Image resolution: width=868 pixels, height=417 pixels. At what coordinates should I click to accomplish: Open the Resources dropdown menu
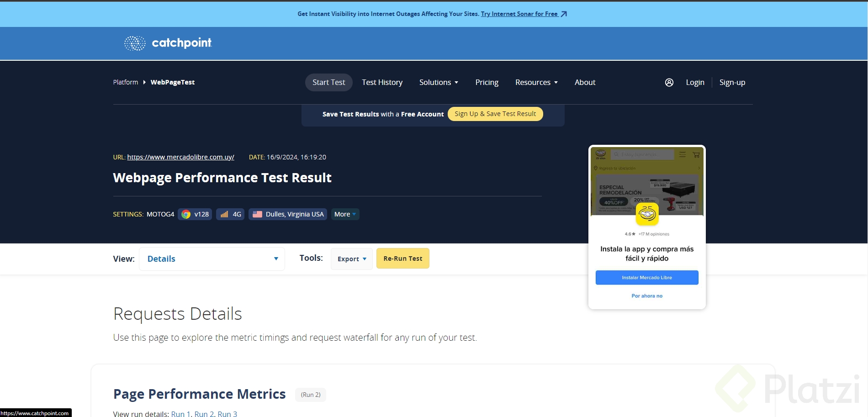tap(536, 82)
